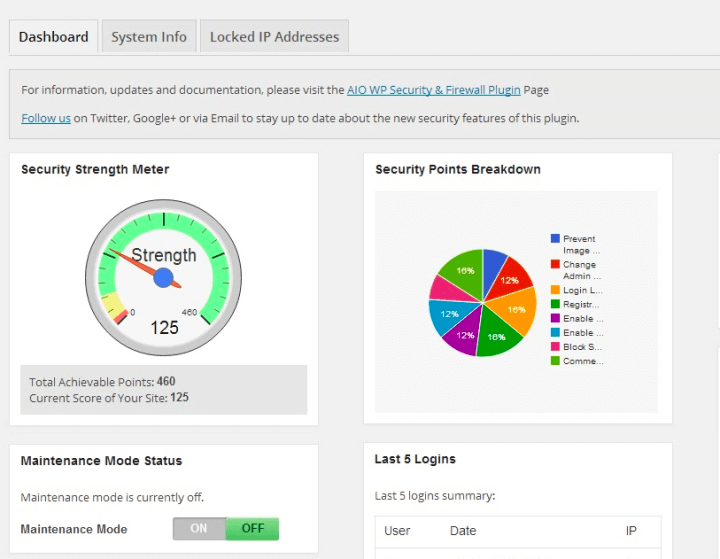Click the Prevent Image legend label
Viewport: 720px width, 559px height.
[x=581, y=244]
